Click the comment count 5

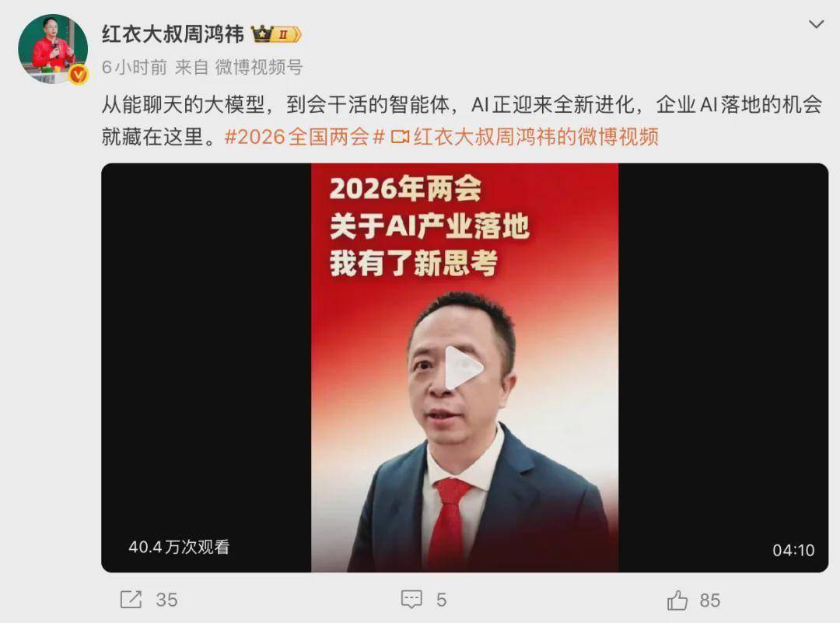441,600
